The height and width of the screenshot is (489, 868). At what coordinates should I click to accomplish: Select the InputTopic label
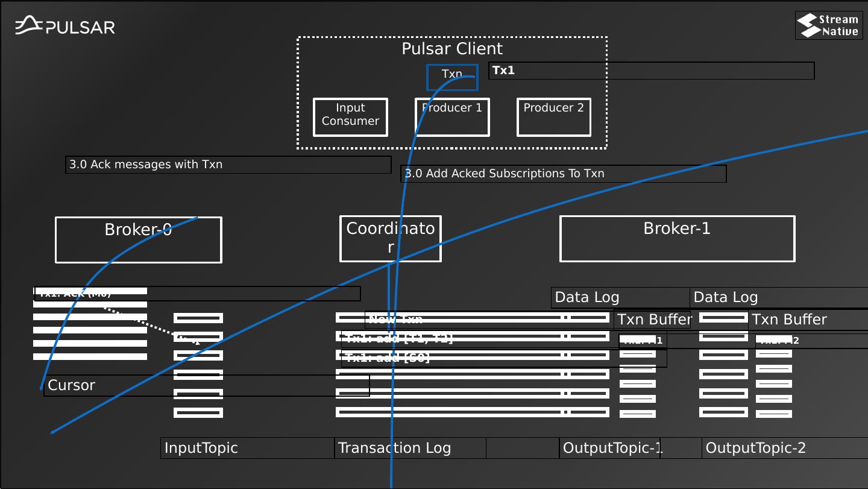click(x=201, y=448)
